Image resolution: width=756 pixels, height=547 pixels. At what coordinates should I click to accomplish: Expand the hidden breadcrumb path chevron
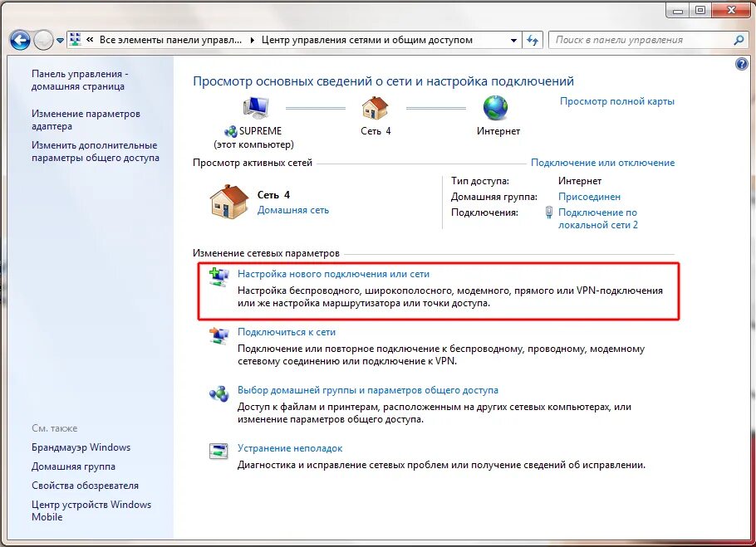coord(90,40)
